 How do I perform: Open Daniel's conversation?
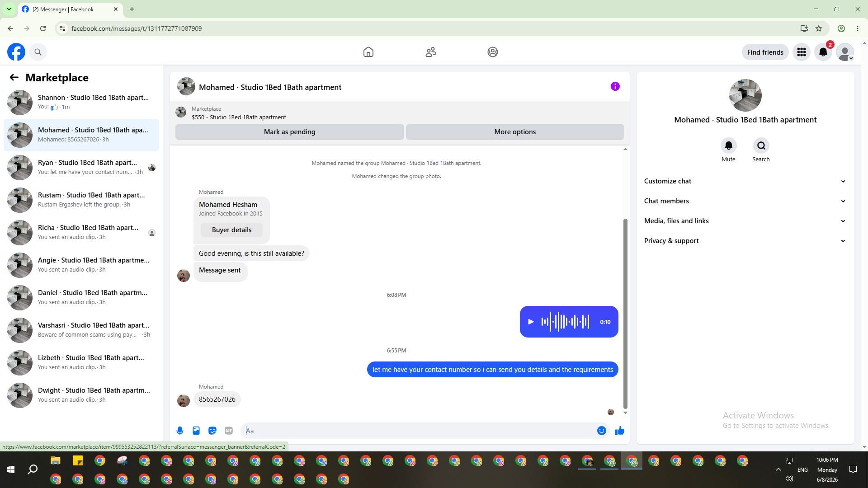81,298
